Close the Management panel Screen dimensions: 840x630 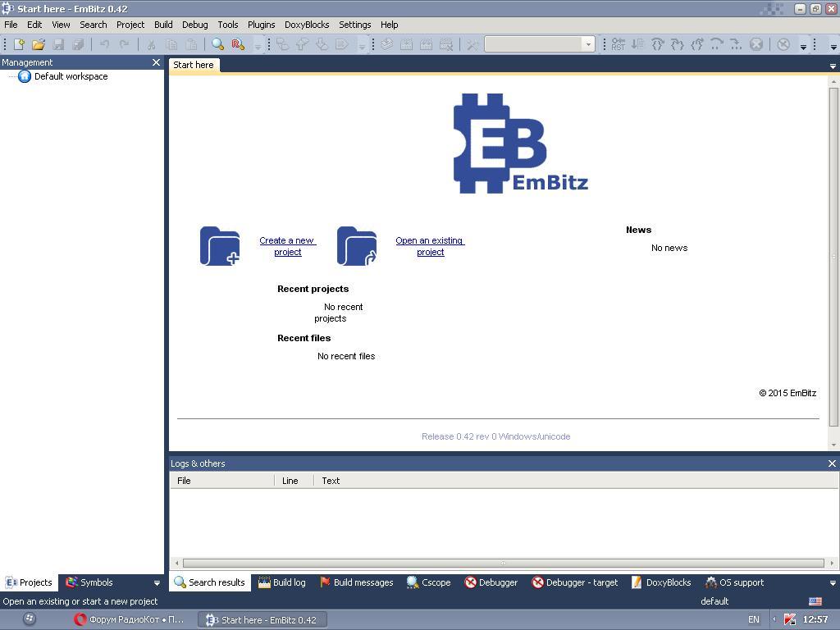[x=156, y=62]
